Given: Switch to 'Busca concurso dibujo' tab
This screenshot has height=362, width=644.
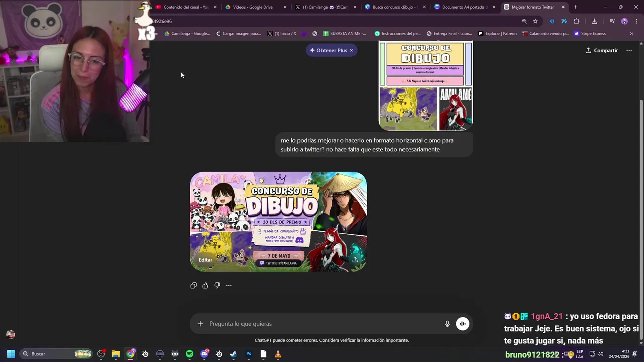Looking at the screenshot, I should click(395, 7).
